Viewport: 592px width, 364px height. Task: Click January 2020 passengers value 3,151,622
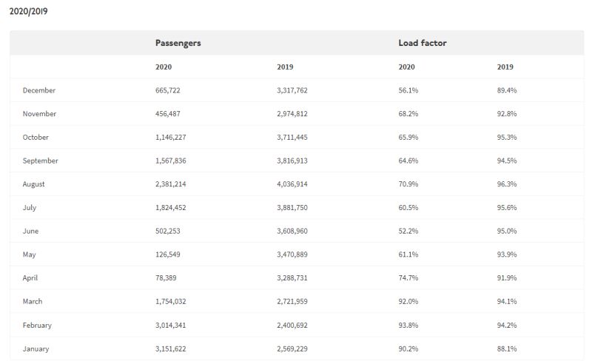[x=171, y=349]
